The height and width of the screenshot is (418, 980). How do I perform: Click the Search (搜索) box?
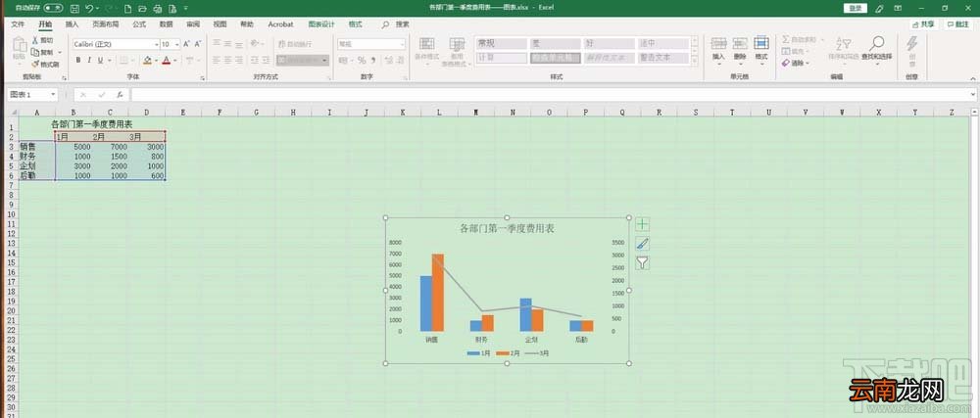(x=396, y=24)
